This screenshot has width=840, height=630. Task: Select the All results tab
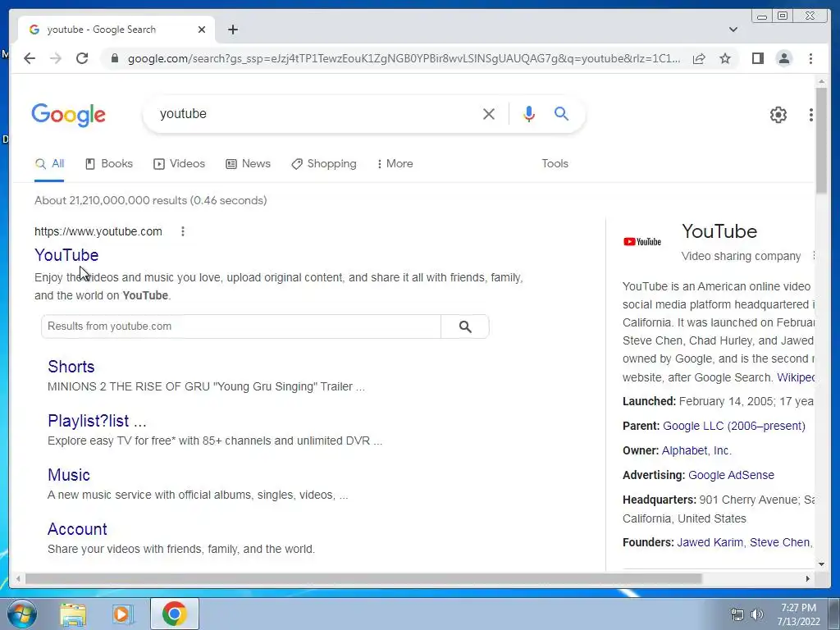[49, 164]
